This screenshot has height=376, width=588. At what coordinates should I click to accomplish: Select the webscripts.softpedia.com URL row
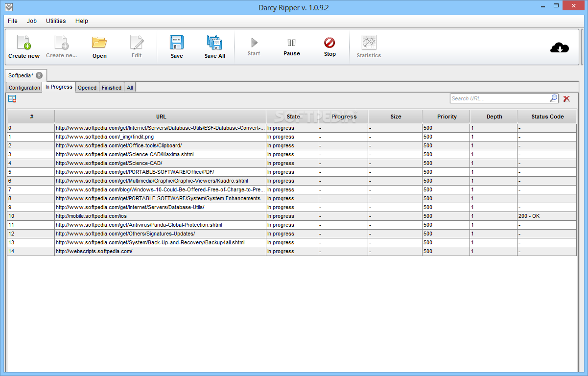[292, 251]
